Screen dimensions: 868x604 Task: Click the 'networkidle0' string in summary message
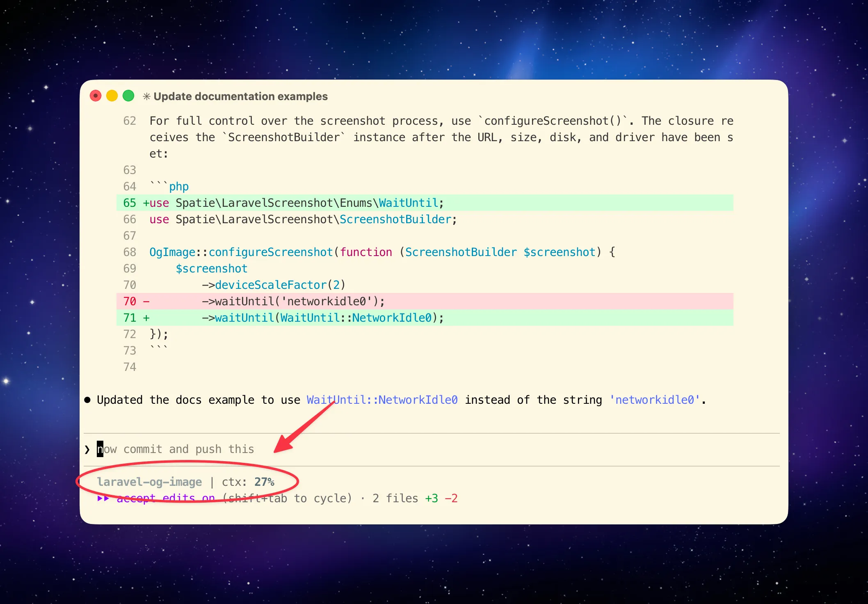coord(654,400)
